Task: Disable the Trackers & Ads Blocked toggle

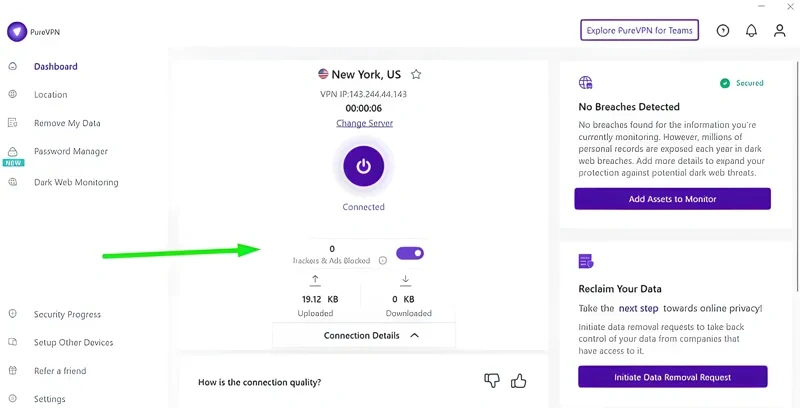Action: coord(410,253)
